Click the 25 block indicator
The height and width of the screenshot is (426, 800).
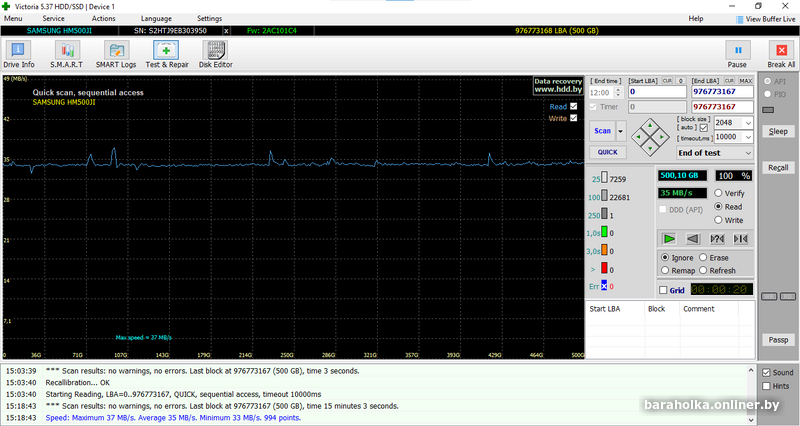click(x=604, y=178)
